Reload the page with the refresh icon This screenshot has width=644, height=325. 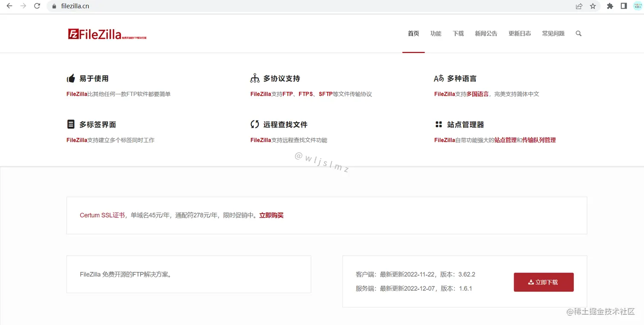tap(37, 6)
